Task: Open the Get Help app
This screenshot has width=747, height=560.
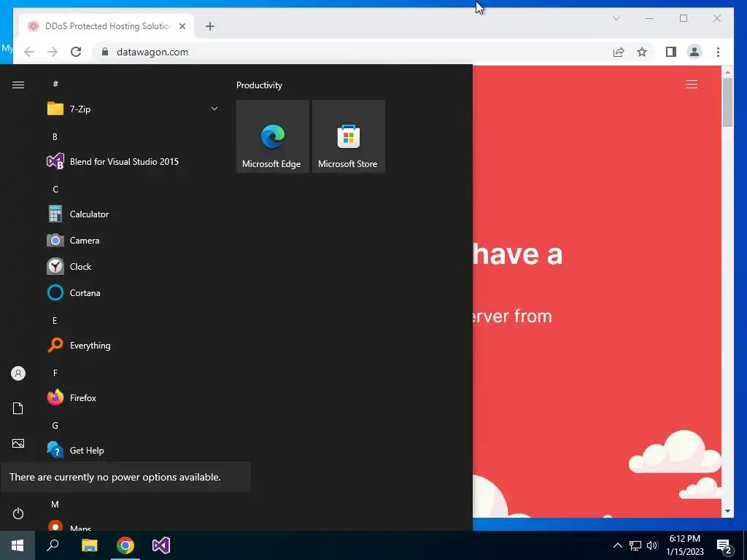Action: coord(133,450)
